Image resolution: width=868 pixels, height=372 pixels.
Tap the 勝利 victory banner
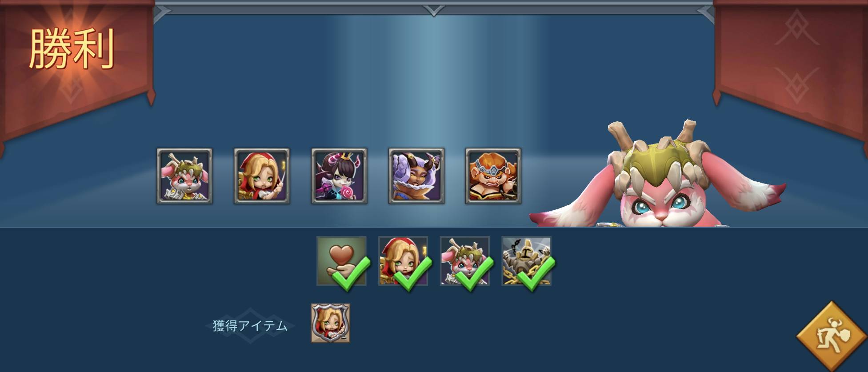[x=72, y=49]
